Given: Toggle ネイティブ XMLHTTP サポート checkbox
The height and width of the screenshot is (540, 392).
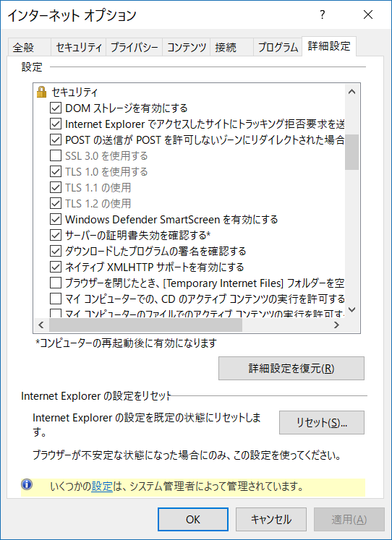Looking at the screenshot, I should point(56,267).
